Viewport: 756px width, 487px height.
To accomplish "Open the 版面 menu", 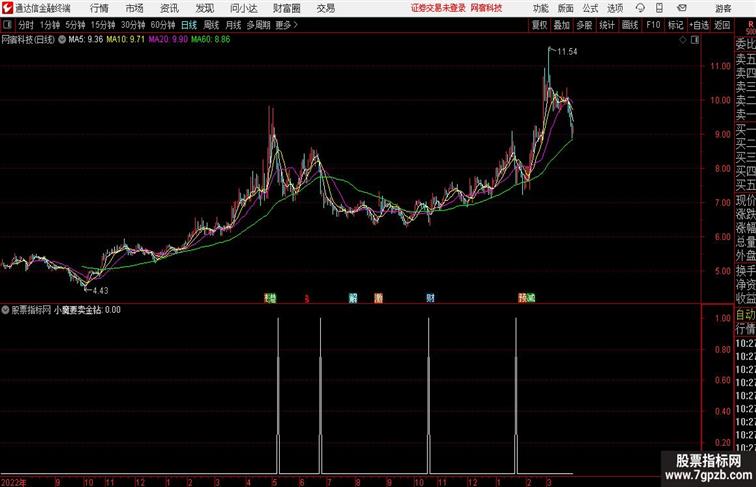I will [566, 8].
